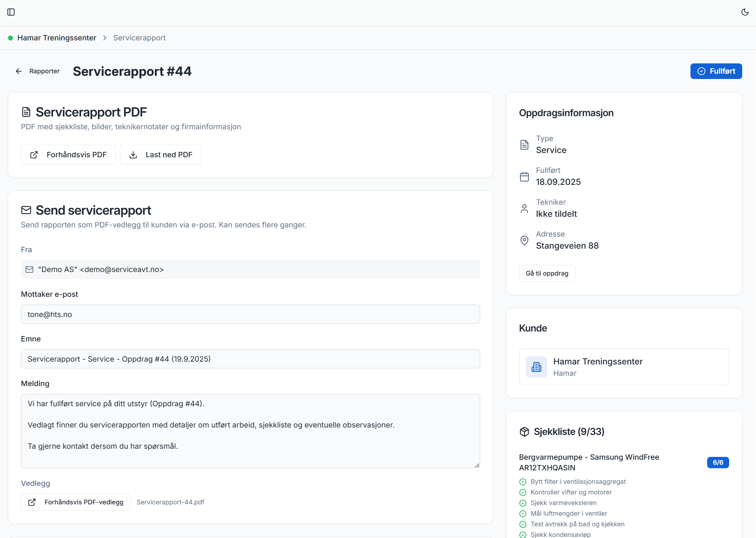Image resolution: width=756 pixels, height=538 pixels.
Task: Click the building icon in Kunde card
Action: pos(536,367)
